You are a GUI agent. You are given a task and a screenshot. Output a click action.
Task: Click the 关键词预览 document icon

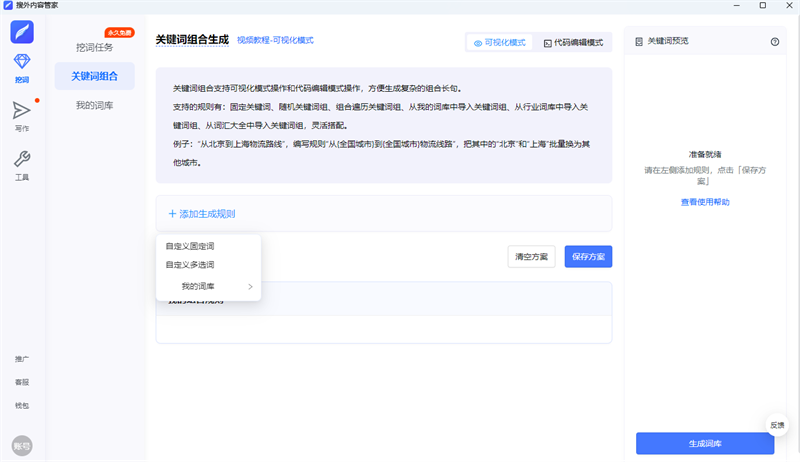coord(639,42)
